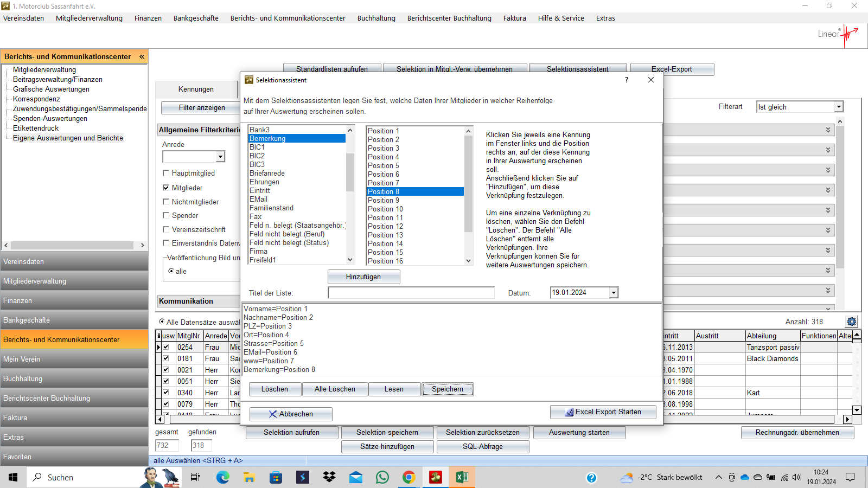Enable the Hauptmitglied checkbox
Screen dimensions: 868x488
click(167, 173)
